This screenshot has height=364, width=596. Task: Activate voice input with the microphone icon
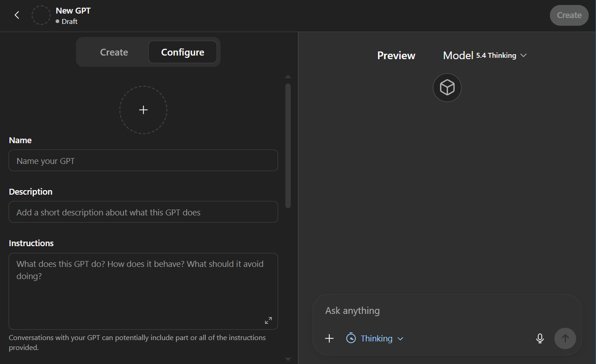[539, 338]
